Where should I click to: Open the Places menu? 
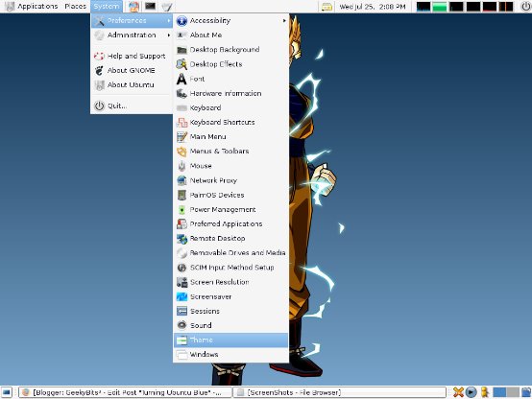[75, 6]
